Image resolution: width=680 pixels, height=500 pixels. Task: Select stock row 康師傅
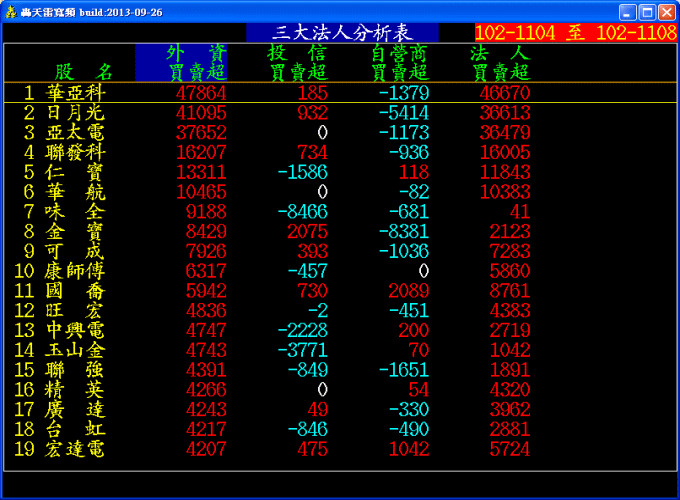pos(340,271)
